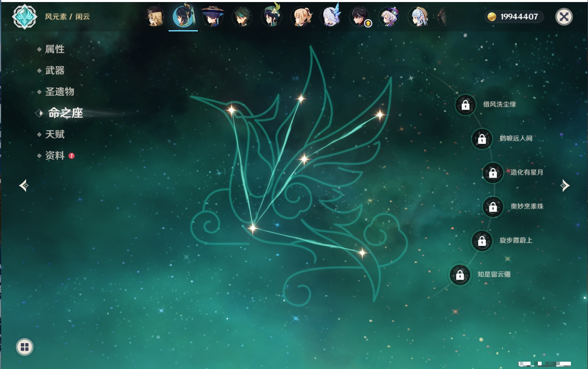Switch to next character with right arrow

pos(565,186)
